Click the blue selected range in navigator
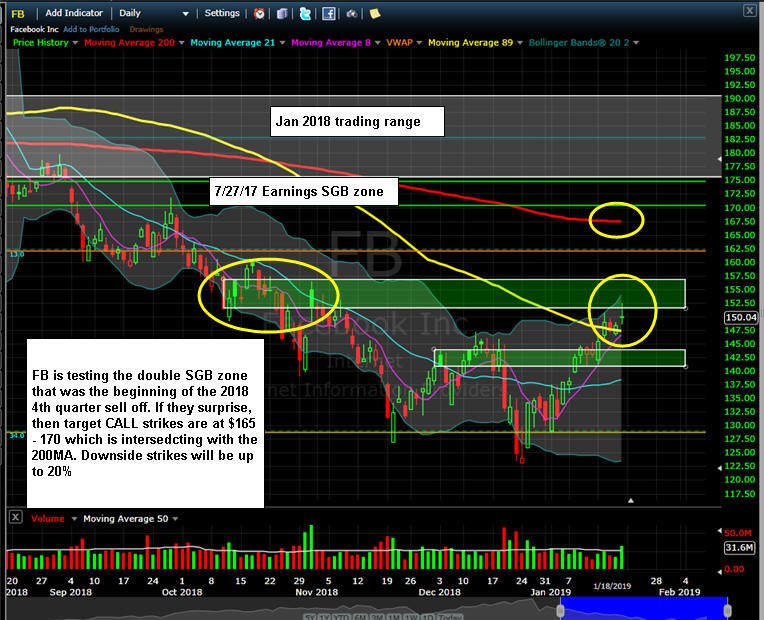 coord(644,608)
